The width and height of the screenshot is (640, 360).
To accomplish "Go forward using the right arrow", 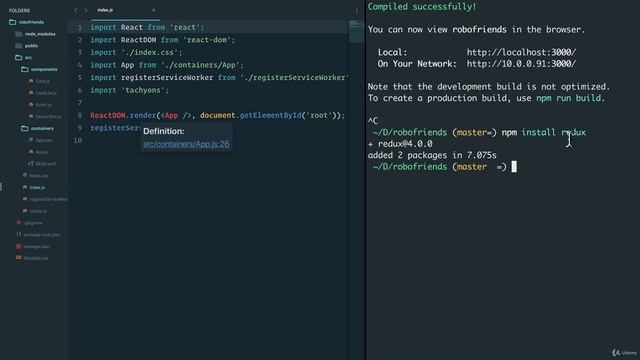I will [x=86, y=10].
